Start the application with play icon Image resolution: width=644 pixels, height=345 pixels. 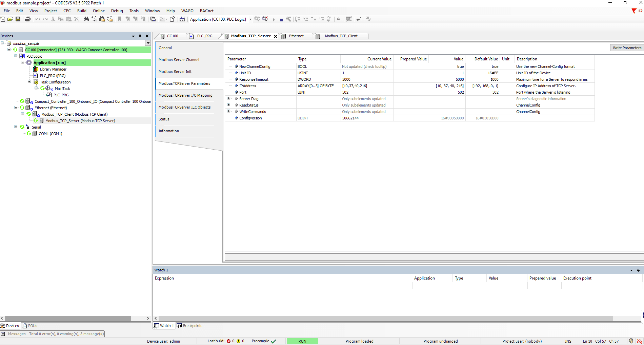click(x=274, y=19)
